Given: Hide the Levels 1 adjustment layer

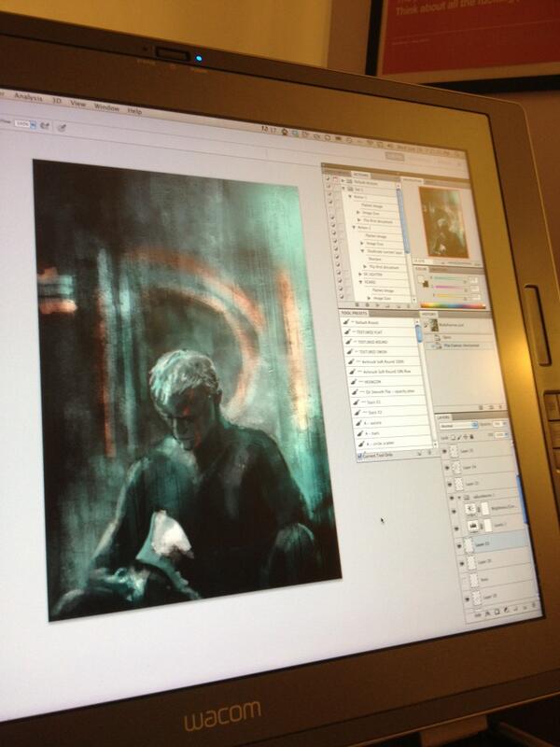Looking at the screenshot, I should tap(456, 528).
